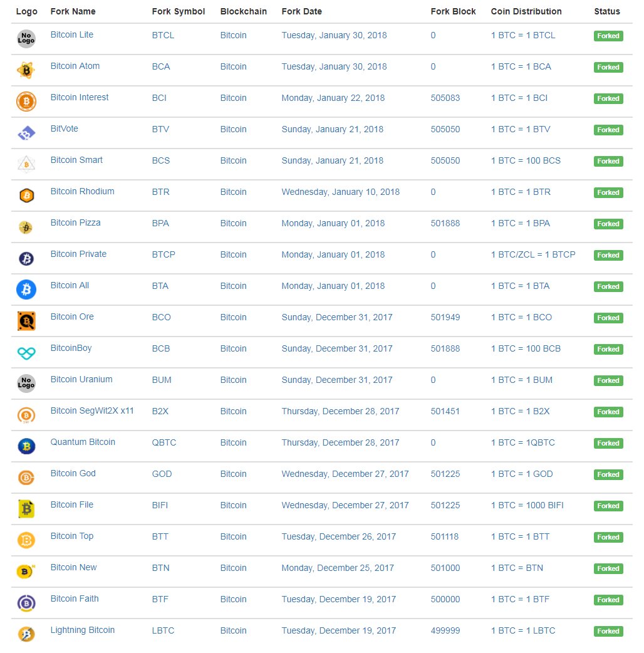This screenshot has height=653, width=644.
Task: Click the BitcoinBoy infinity logo
Action: 26,353
